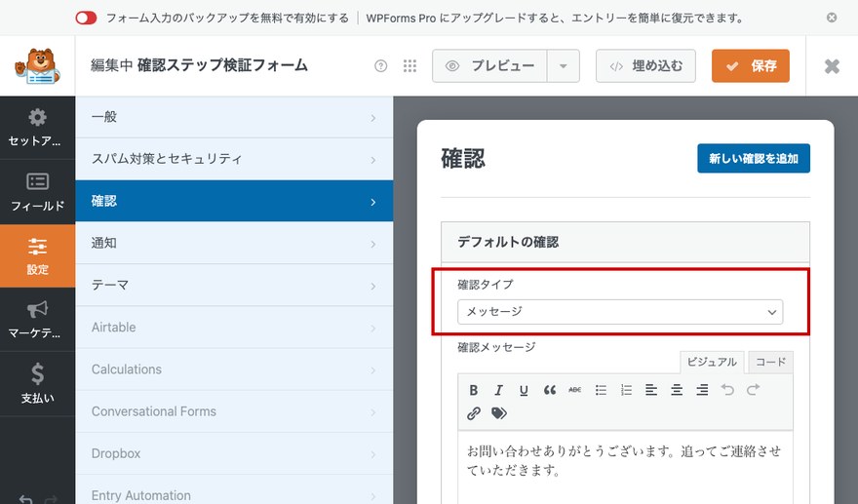Toggle underline formatting in editor
The height and width of the screenshot is (504, 858).
click(x=524, y=390)
